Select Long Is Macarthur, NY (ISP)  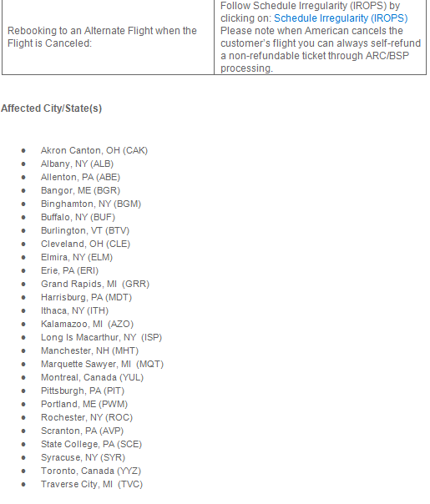101,337
